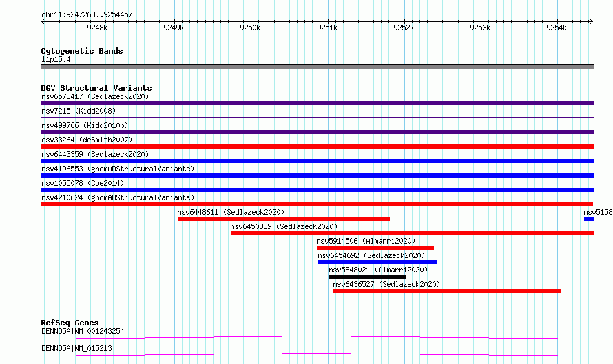This screenshot has height=364, width=613.
Task: Open nsv4210624 (gnomADStructuralVariants) label
Action: (118, 197)
